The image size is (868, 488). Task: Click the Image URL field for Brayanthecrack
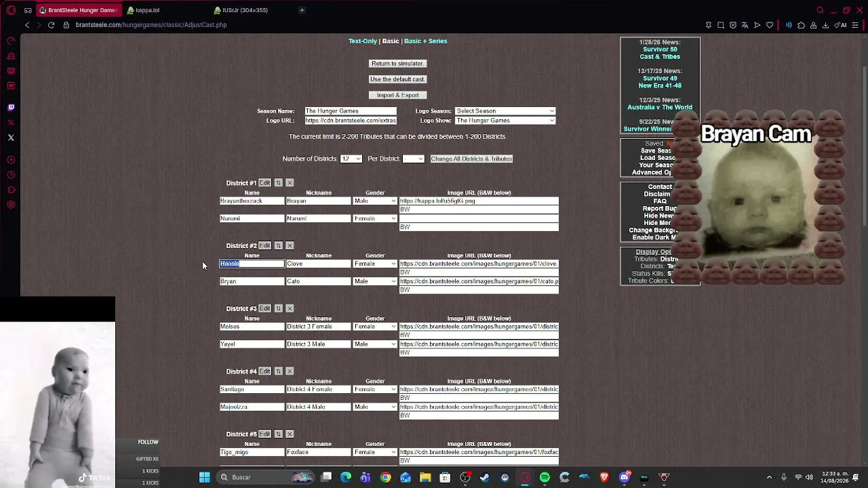(479, 201)
